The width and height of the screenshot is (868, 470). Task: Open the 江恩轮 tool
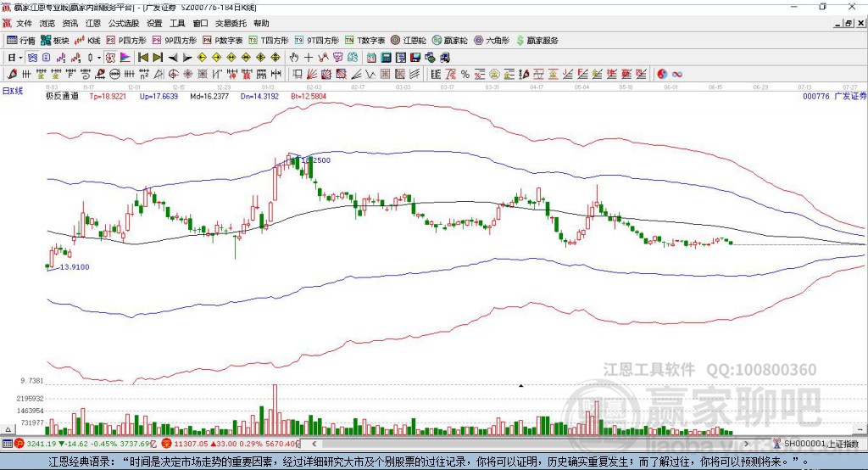tap(409, 41)
